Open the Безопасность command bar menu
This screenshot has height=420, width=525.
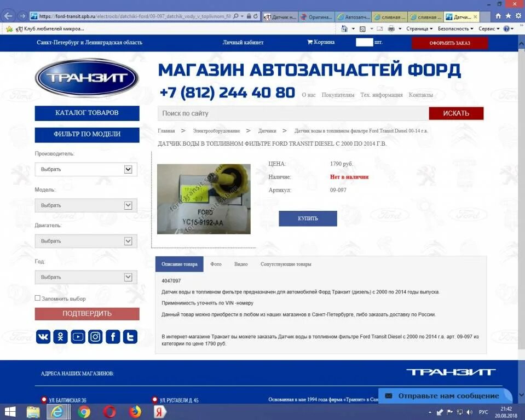point(455,29)
